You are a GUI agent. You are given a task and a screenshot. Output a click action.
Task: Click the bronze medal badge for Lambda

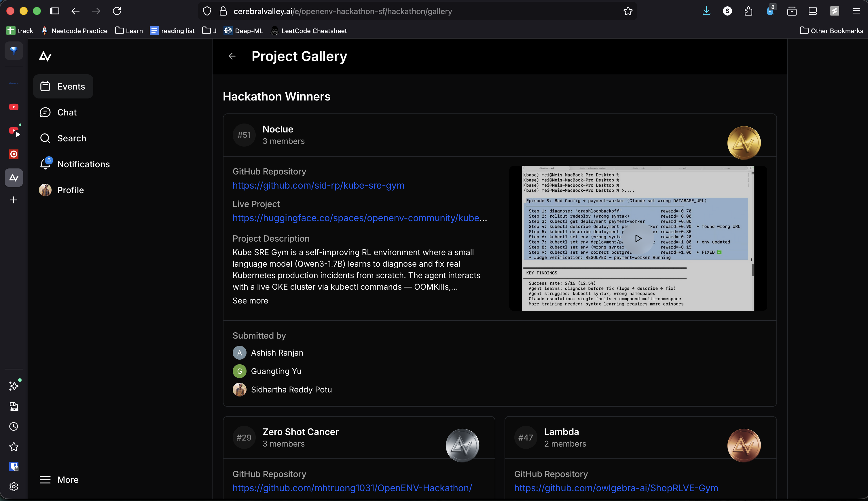click(744, 445)
